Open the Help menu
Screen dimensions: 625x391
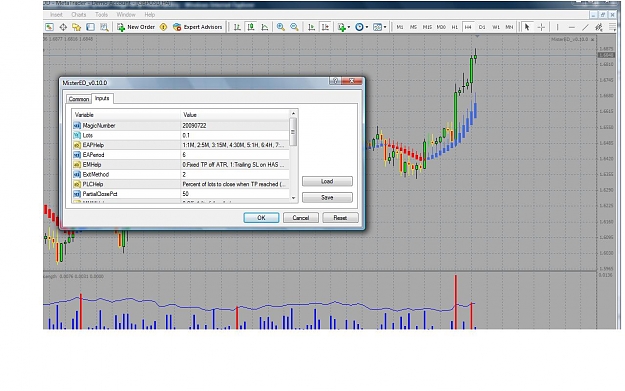(x=149, y=15)
